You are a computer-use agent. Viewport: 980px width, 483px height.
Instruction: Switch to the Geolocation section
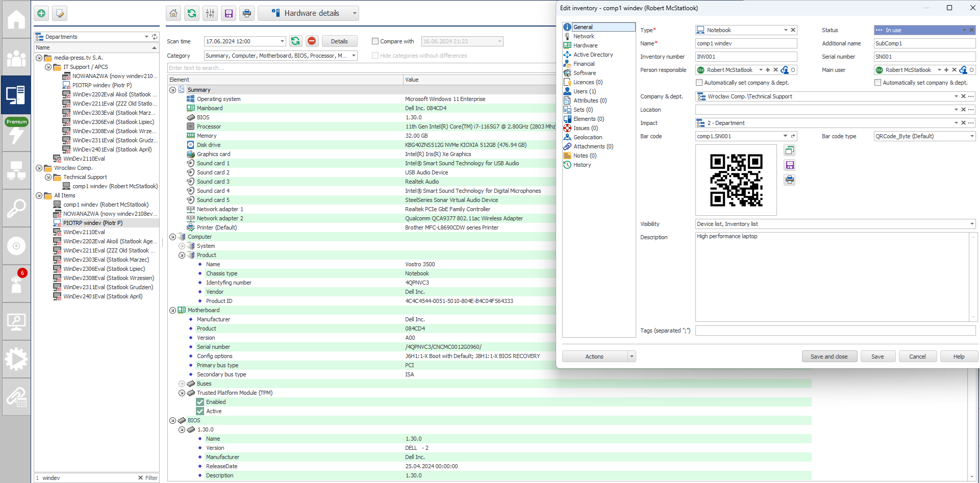(x=587, y=137)
